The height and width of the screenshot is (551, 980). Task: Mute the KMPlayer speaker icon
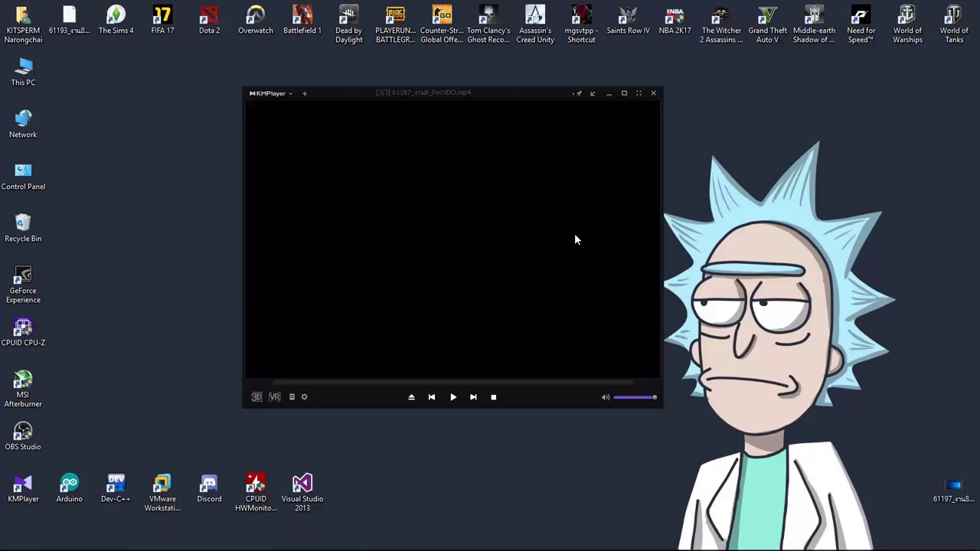pos(606,397)
